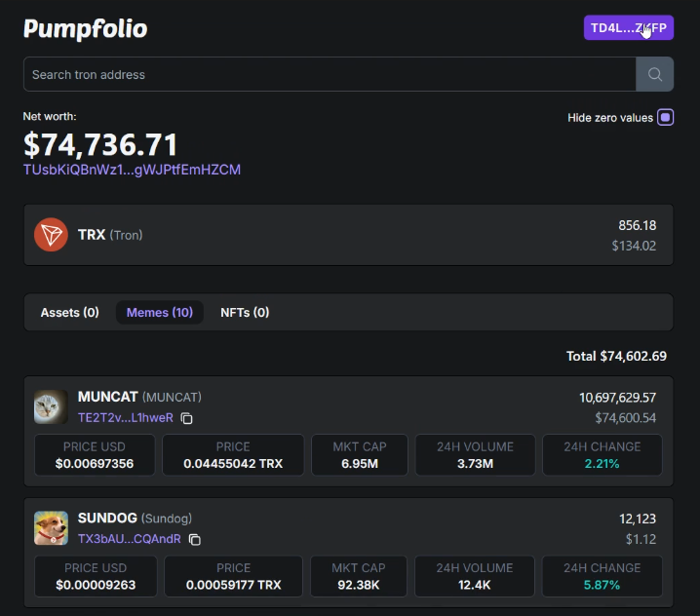Open the TUsbKiQBnWz1 wallet address link
This screenshot has height=616, width=700.
pos(133,170)
